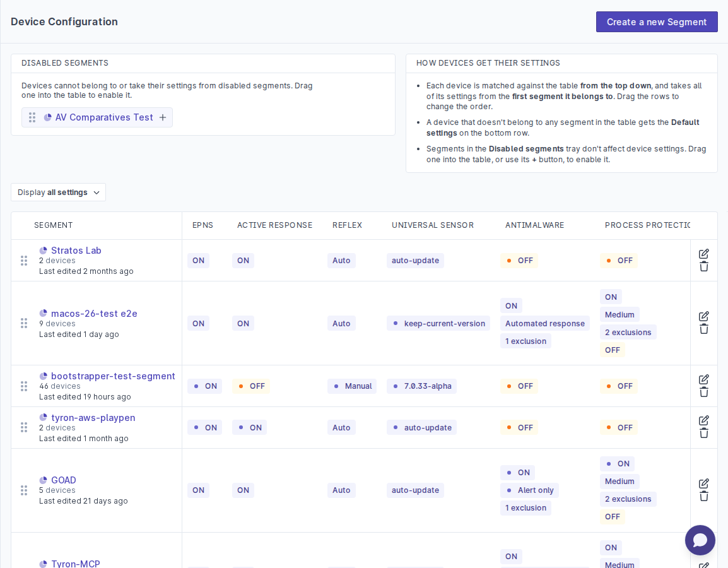Click the 2 exclusions badge in GOAD row
The height and width of the screenshot is (568, 728).
pos(628,499)
